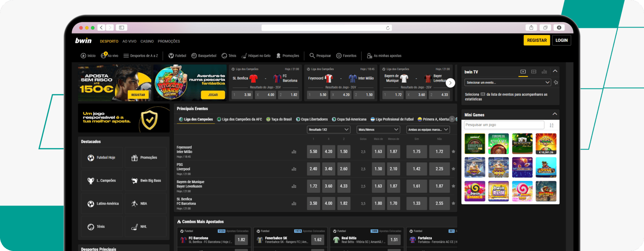Select Liga dos Campeões da AFC tab
644x251 pixels.
pos(240,119)
